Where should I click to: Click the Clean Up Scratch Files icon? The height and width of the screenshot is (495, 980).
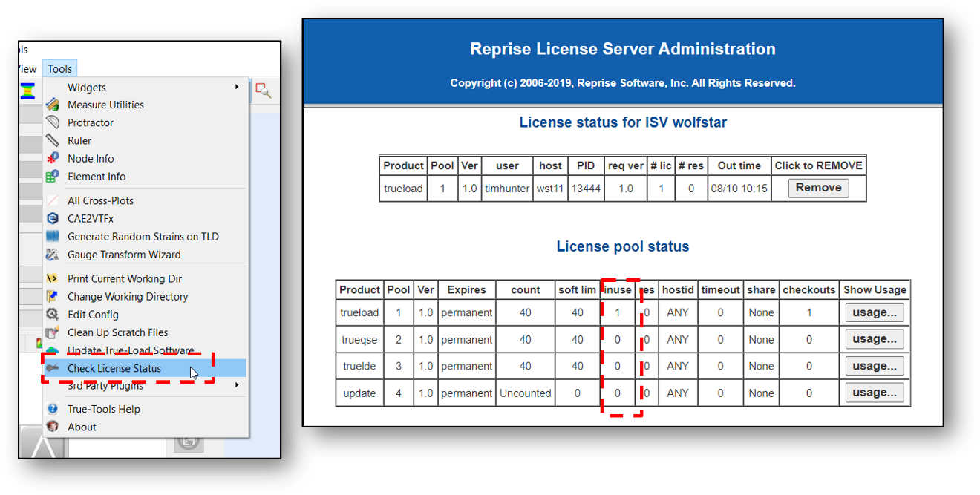pos(53,332)
